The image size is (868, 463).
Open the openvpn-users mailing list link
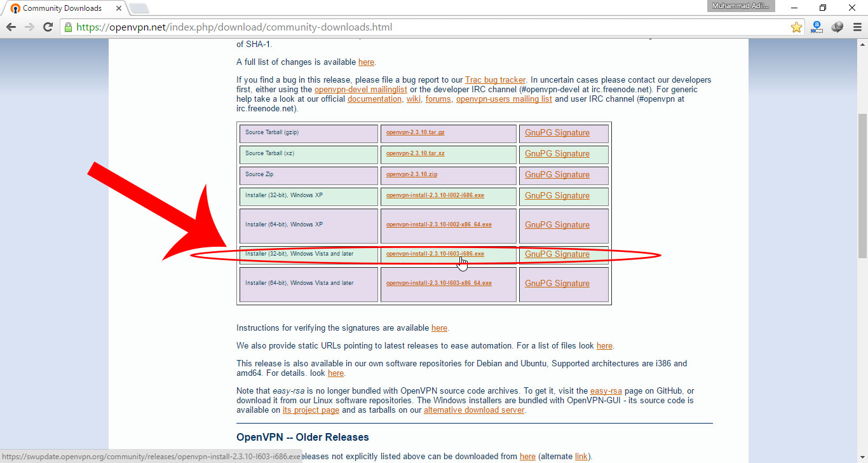click(504, 99)
